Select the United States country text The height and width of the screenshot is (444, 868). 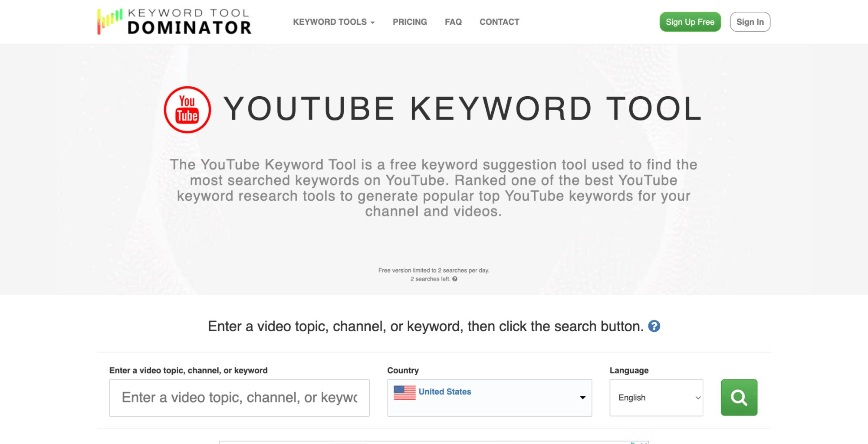[445, 392]
